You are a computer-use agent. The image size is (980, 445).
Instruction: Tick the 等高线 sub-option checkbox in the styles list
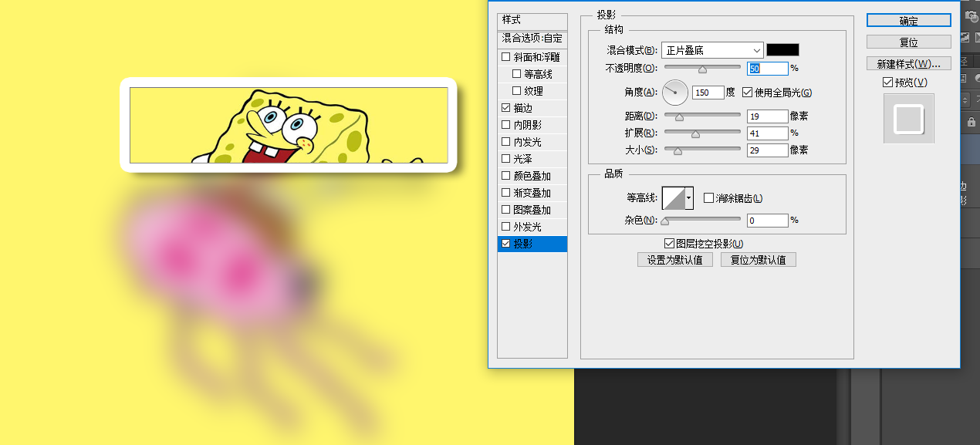[x=517, y=74]
